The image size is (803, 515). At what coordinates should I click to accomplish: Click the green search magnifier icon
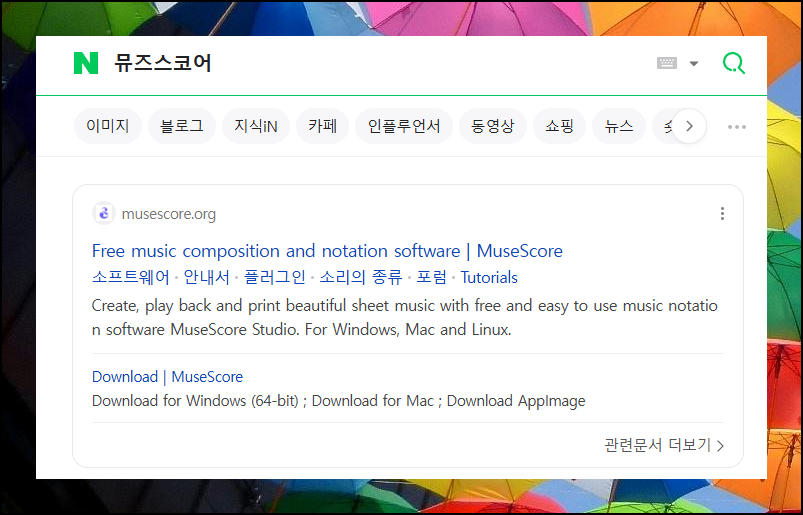[x=733, y=63]
